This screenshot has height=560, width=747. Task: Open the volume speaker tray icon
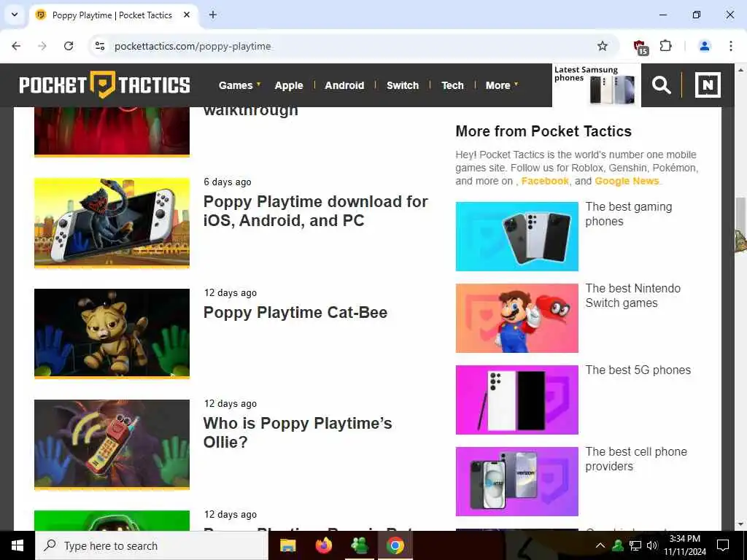point(652,545)
